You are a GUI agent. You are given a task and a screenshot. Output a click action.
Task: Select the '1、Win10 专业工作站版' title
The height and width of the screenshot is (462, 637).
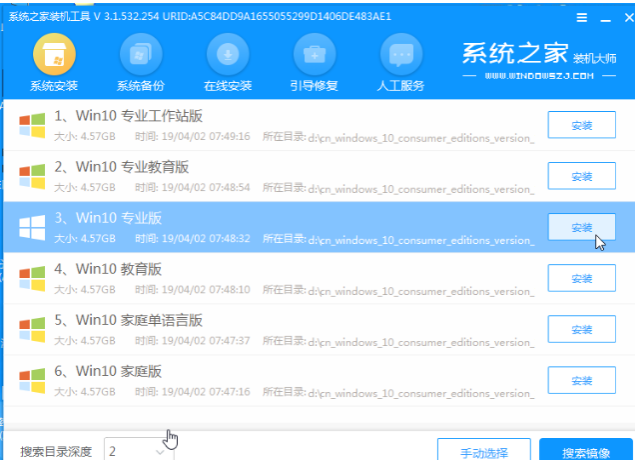[x=128, y=116]
